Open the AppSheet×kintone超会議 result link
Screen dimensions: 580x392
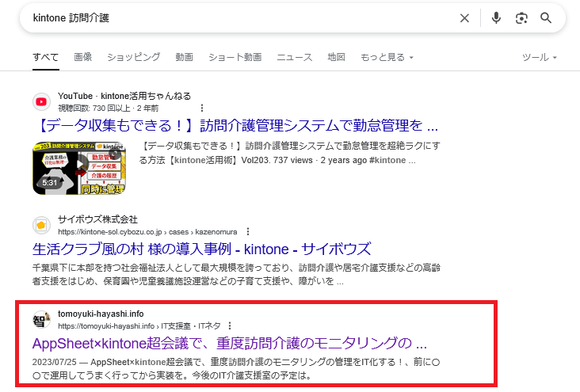coord(230,344)
